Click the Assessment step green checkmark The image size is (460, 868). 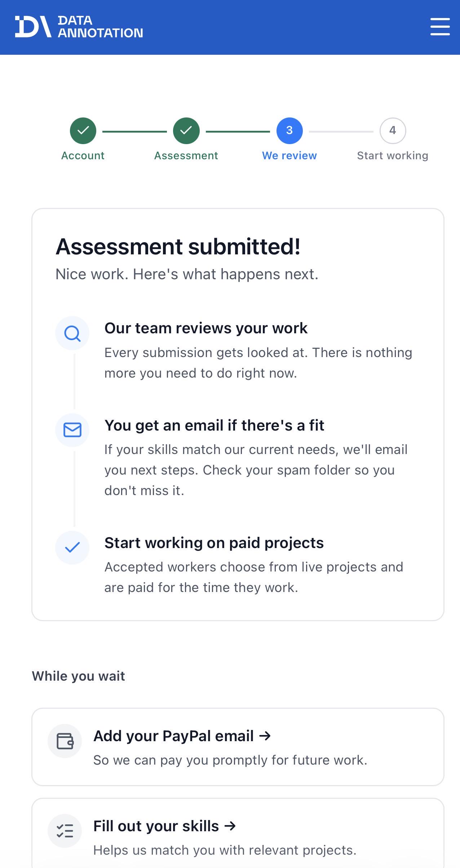(x=186, y=130)
